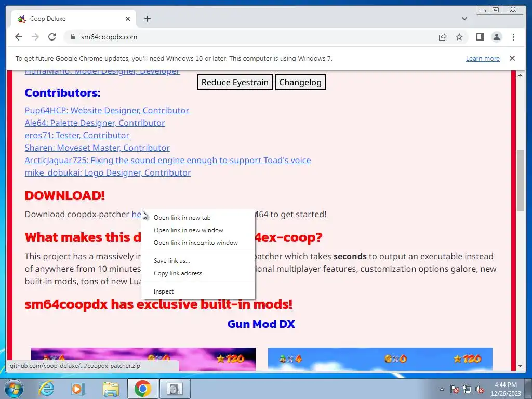Select the Coop Deluxe tab
The image size is (532, 399).
[74, 19]
